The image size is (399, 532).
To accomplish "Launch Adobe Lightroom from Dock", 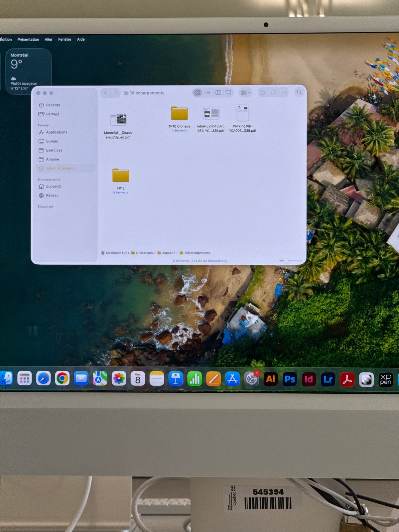I will point(328,379).
